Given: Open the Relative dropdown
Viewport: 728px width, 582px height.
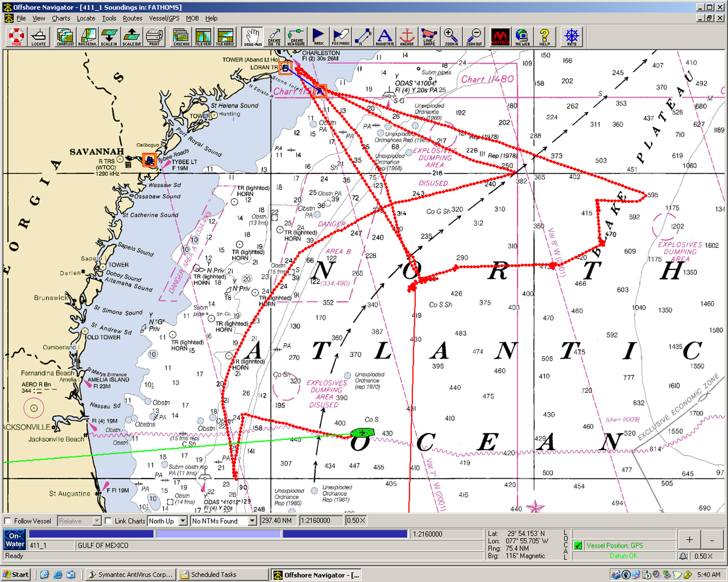Looking at the screenshot, I should click(x=79, y=521).
